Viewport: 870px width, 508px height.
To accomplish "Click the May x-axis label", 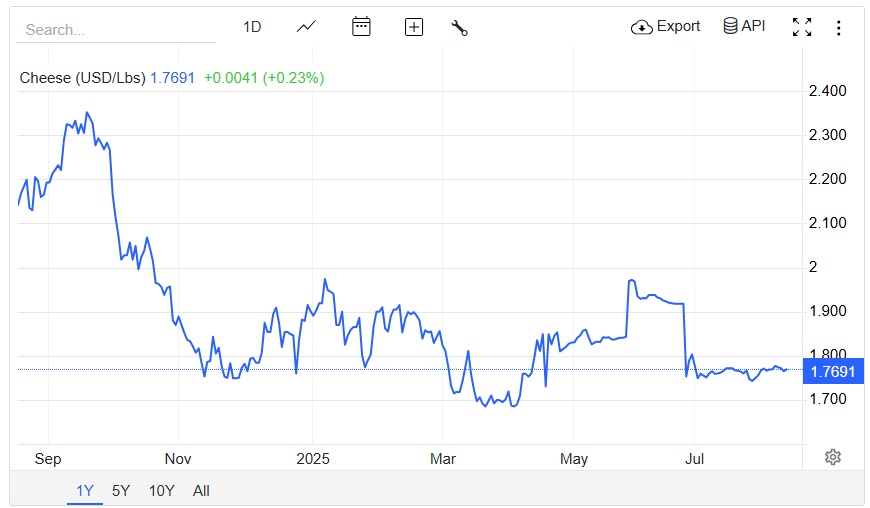I will (574, 459).
